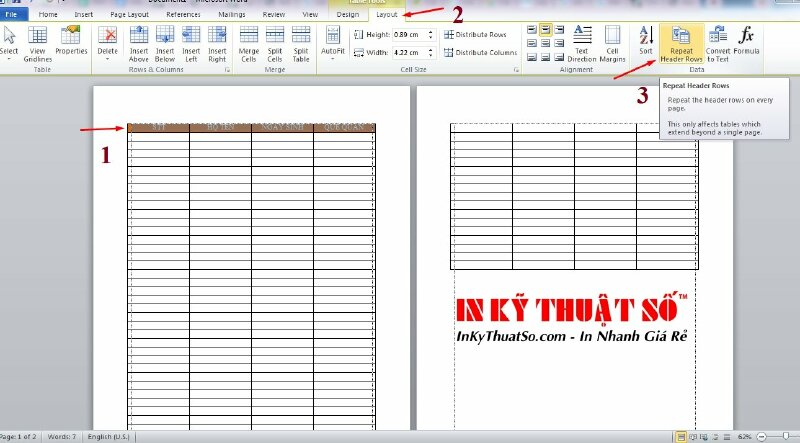Open the AutoFit dropdown

click(333, 44)
